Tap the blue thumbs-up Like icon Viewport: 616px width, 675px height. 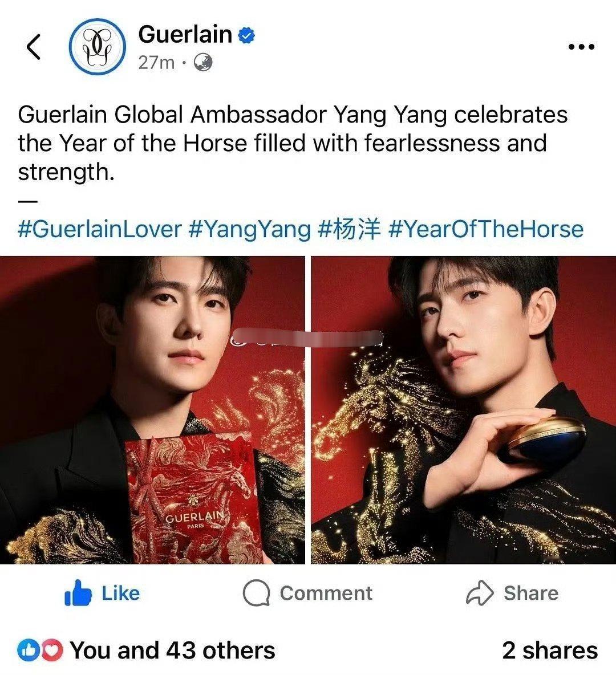(x=78, y=593)
